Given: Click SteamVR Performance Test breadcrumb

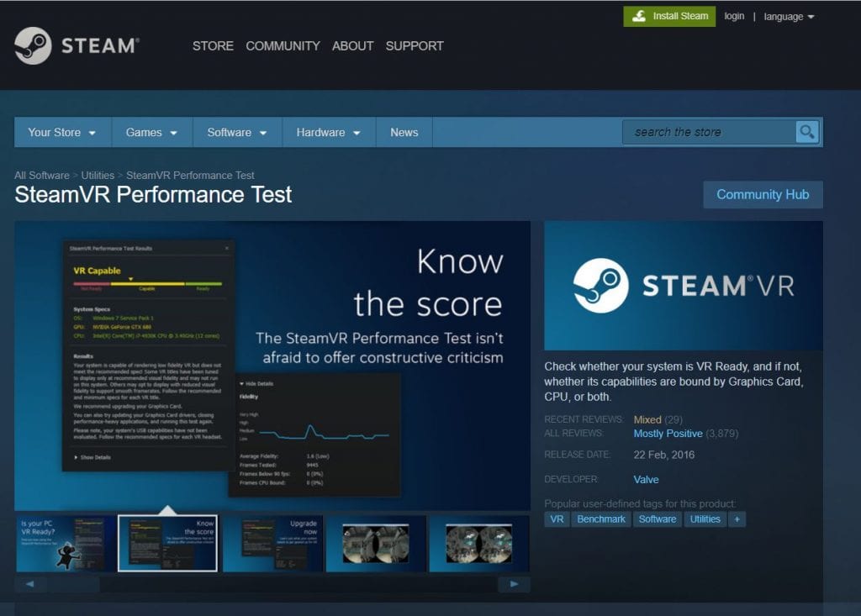Looking at the screenshot, I should point(190,175).
